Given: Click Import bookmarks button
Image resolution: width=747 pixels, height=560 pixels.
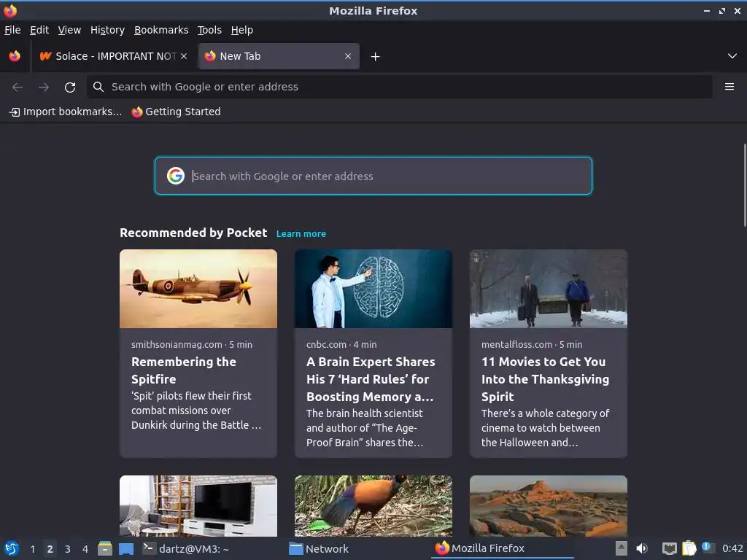Looking at the screenshot, I should tap(66, 112).
